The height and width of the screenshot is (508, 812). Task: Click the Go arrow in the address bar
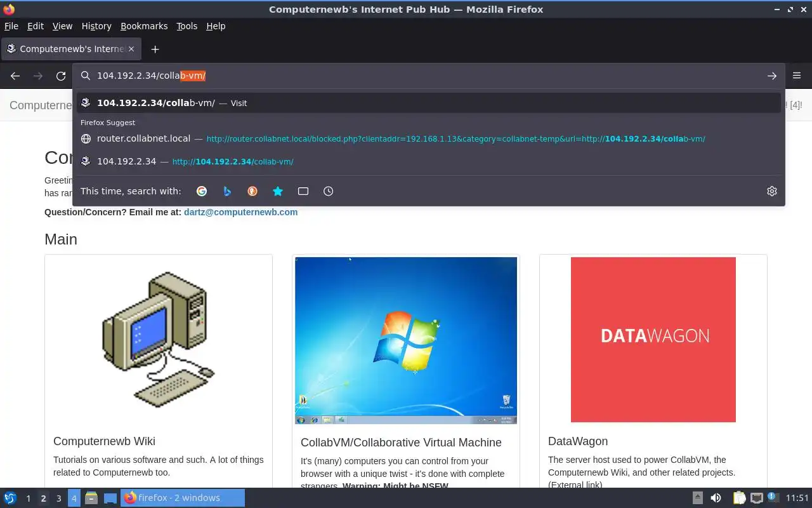pyautogui.click(x=772, y=76)
